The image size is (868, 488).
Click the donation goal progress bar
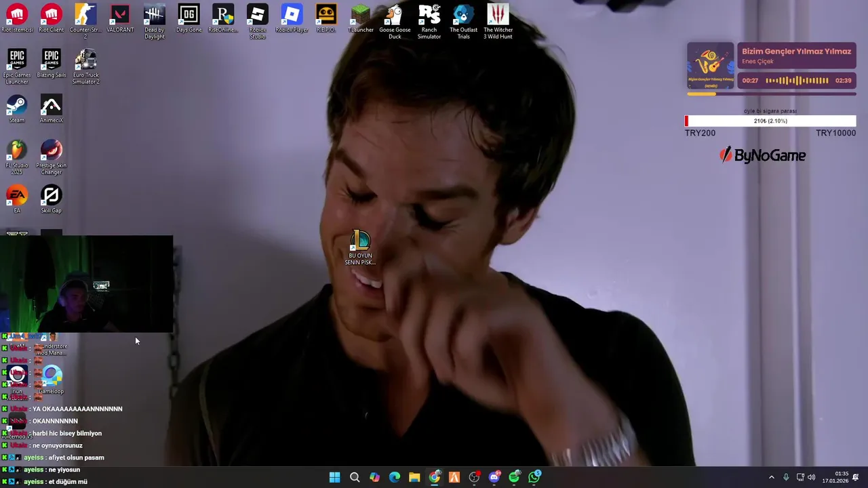[x=770, y=121]
